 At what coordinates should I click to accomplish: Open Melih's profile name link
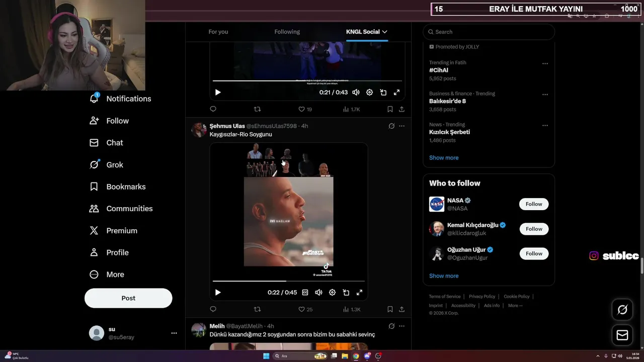pyautogui.click(x=217, y=326)
